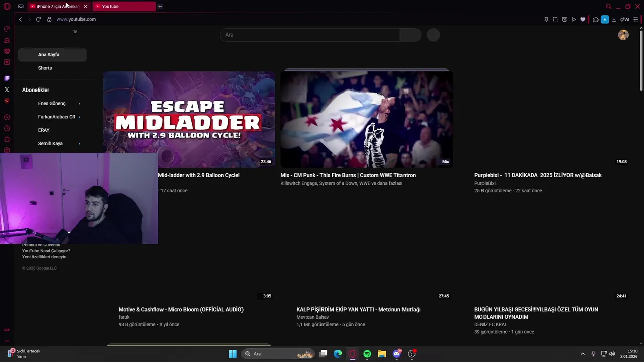Open the ERAY subscription channel

(x=44, y=130)
